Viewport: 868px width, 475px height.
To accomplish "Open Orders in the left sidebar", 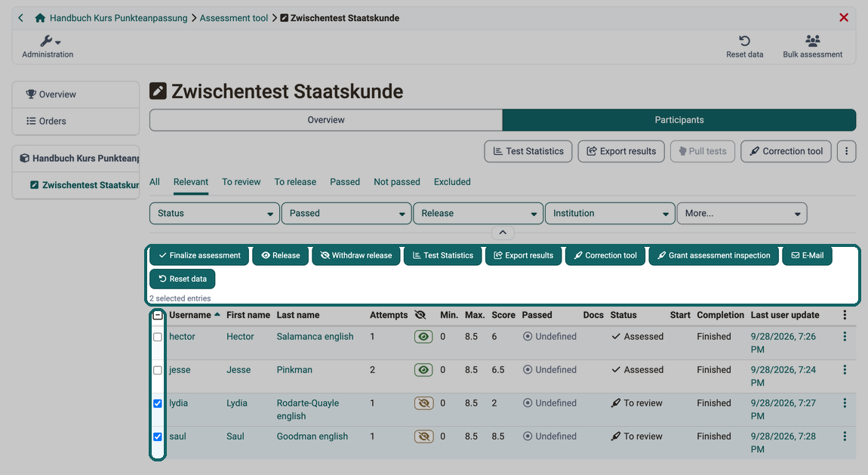I will point(75,121).
